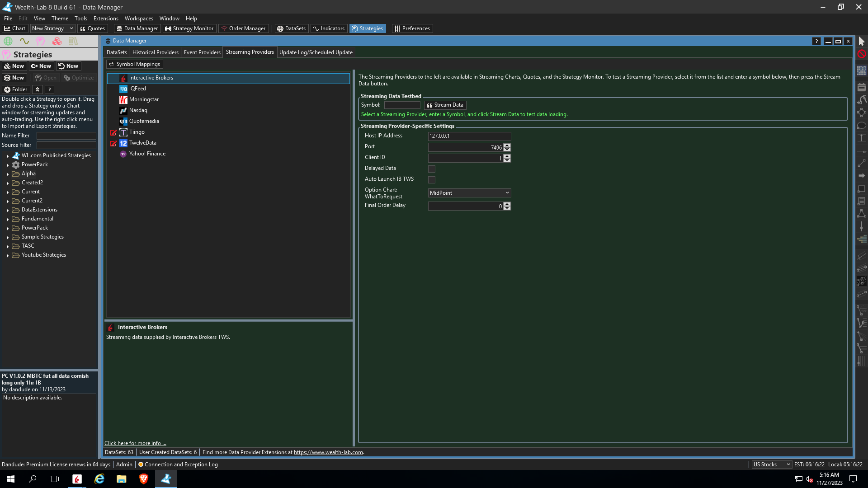868x488 pixels.
Task: Create new Building Block strategy
Action: 14,66
